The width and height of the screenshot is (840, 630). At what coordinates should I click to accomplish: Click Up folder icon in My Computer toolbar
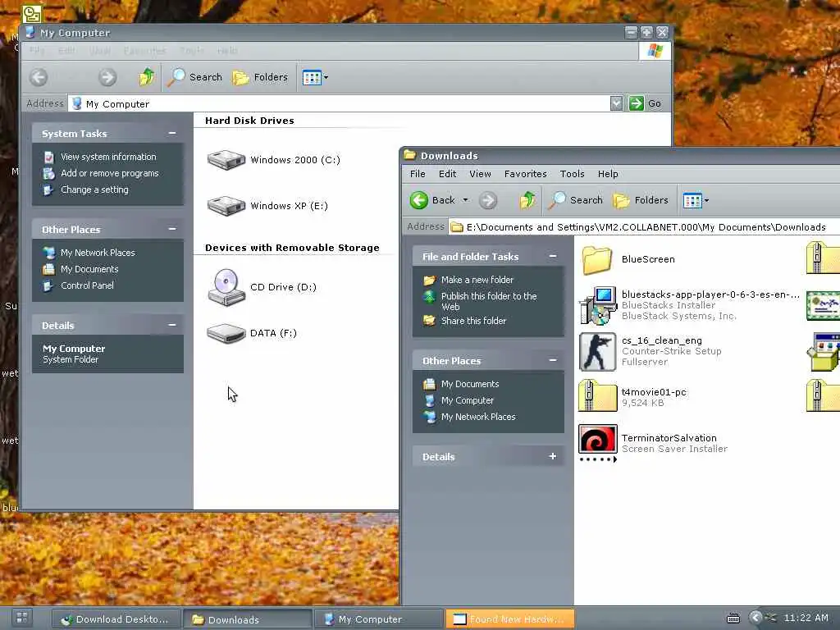point(146,77)
